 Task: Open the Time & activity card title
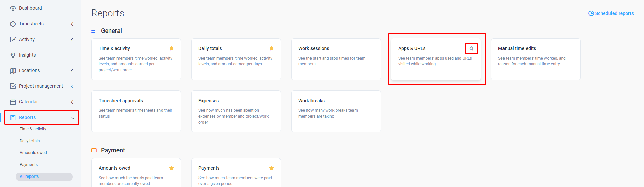tap(114, 48)
